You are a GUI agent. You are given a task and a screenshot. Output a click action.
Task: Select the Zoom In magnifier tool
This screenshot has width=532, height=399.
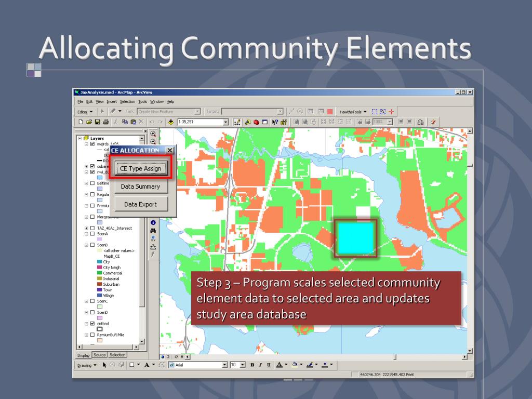coord(153,134)
